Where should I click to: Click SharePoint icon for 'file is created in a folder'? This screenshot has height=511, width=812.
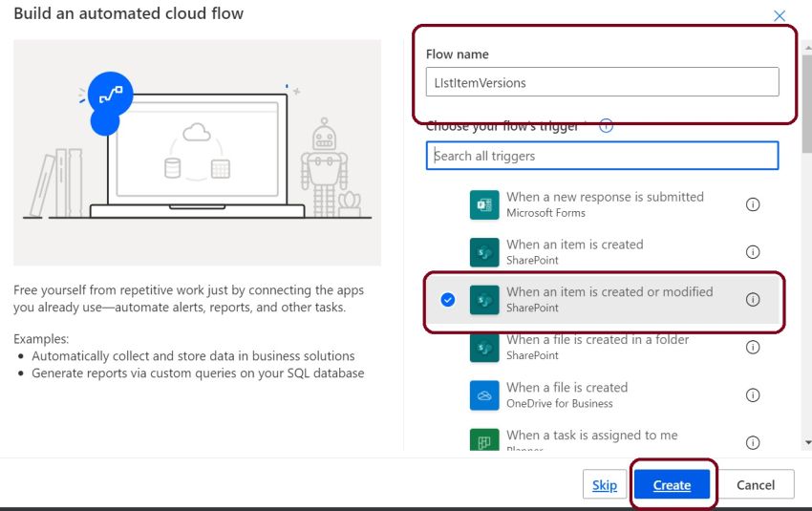[x=484, y=348]
